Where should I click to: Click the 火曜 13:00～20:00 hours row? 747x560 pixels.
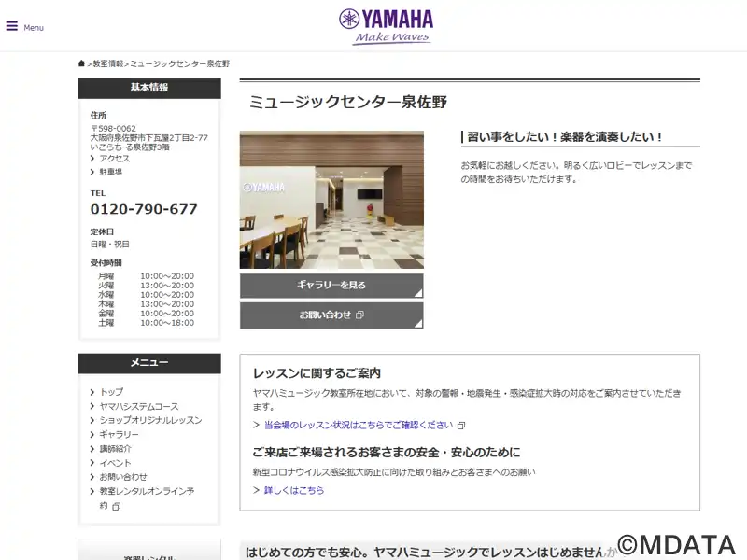tap(146, 286)
